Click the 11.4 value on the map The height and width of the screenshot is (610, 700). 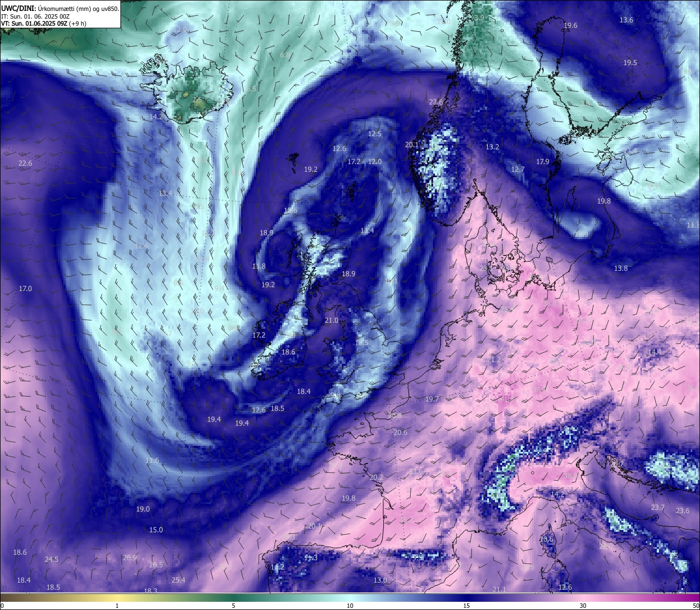point(367,231)
